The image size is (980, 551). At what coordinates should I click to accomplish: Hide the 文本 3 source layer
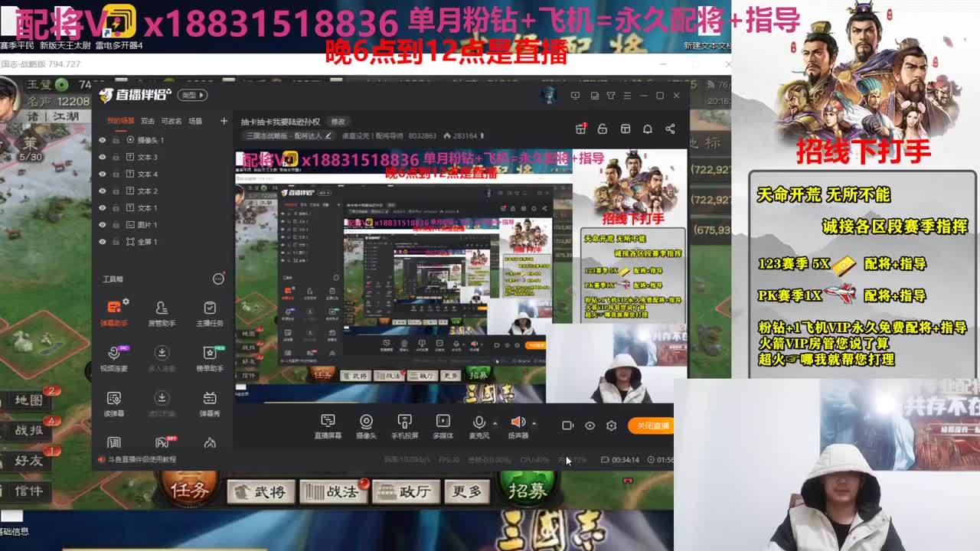102,157
